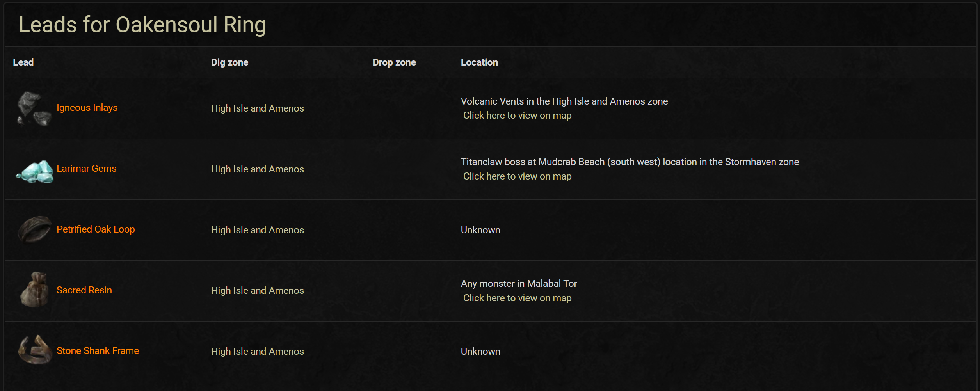The height and width of the screenshot is (391, 980).
Task: View Malabal Tor location on map
Action: [x=517, y=298]
